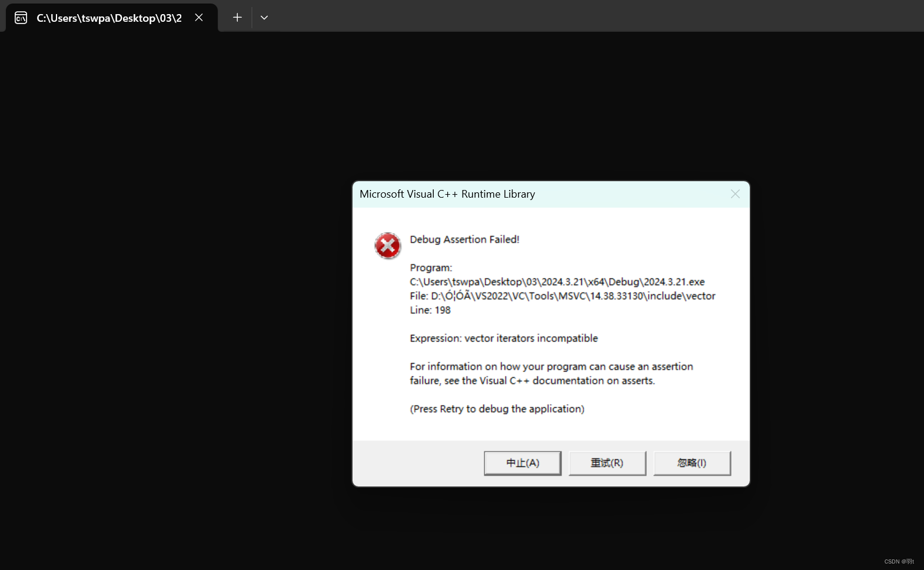Screen dimensions: 924x570
Task: Open a new terminal tab with plus
Action: click(237, 18)
